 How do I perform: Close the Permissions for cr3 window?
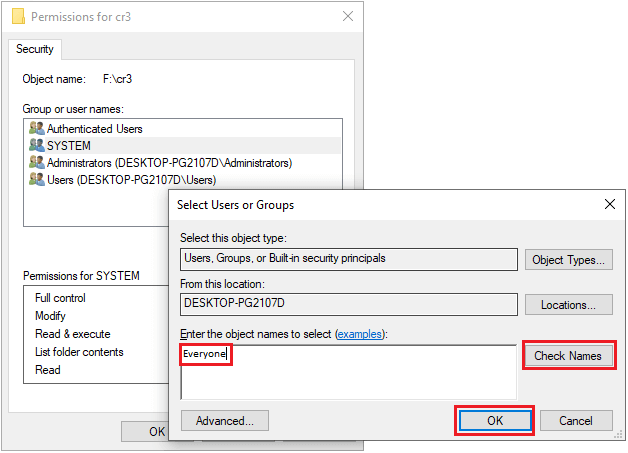pyautogui.click(x=347, y=17)
